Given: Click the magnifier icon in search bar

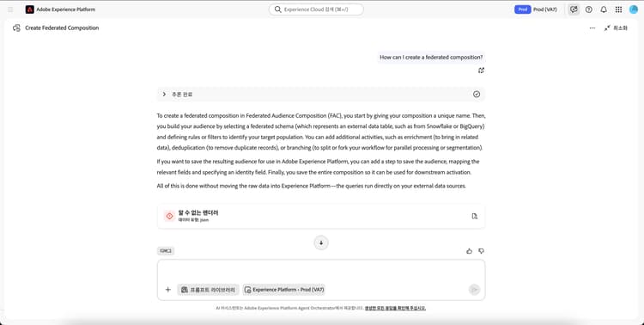Looking at the screenshot, I should coord(278,9).
